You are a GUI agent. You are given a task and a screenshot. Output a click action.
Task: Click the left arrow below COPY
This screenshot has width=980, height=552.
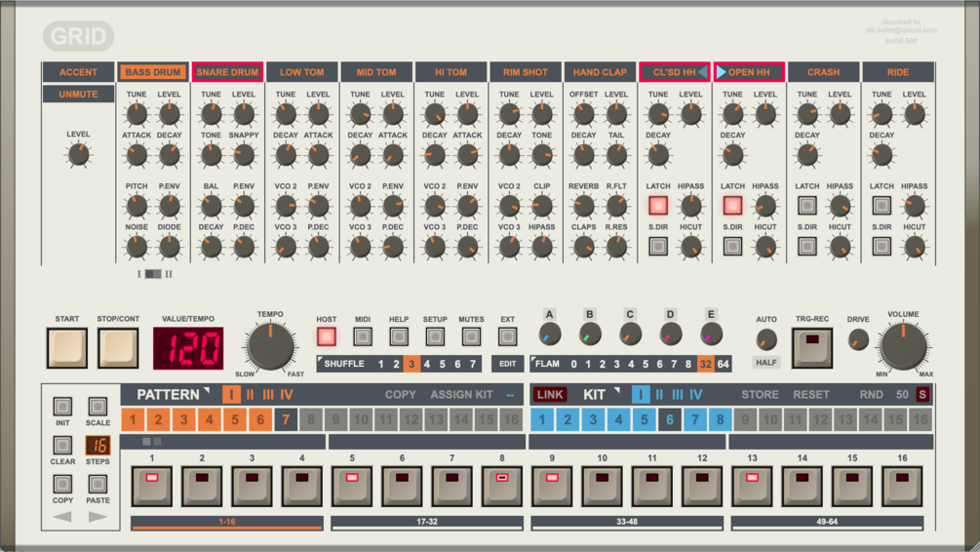61,517
